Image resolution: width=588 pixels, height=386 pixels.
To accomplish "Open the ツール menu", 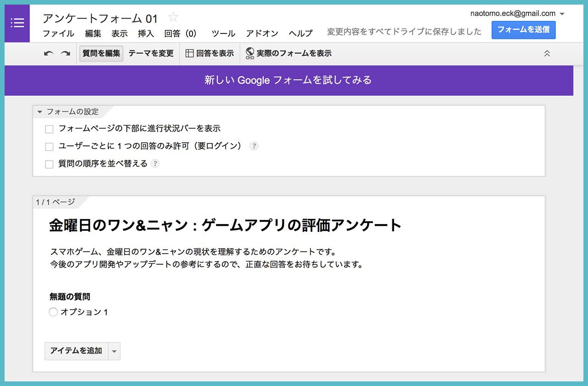I will (223, 33).
